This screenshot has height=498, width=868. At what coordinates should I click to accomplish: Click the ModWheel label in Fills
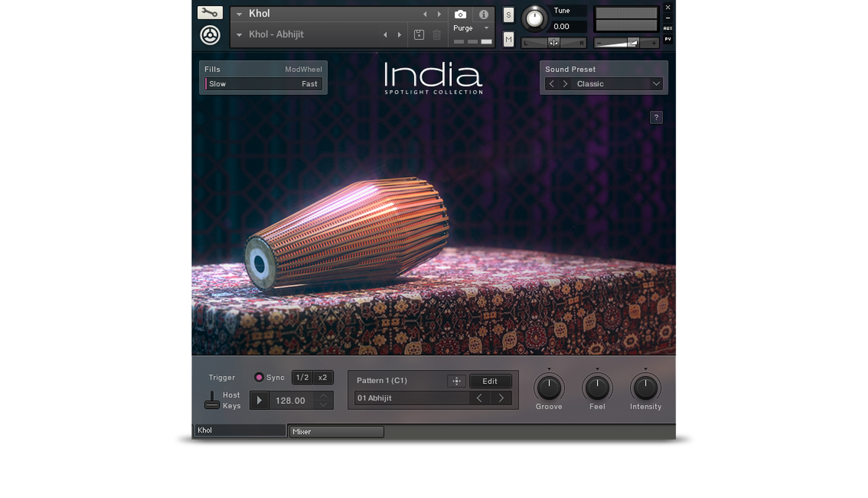[303, 69]
